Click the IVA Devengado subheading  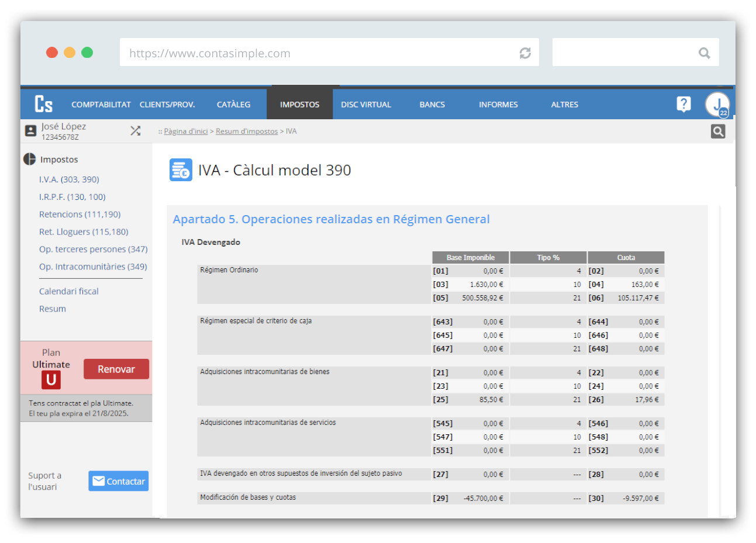click(210, 242)
